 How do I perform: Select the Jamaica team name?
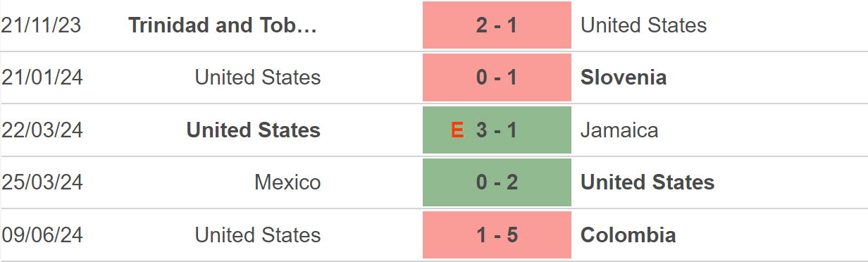[619, 130]
